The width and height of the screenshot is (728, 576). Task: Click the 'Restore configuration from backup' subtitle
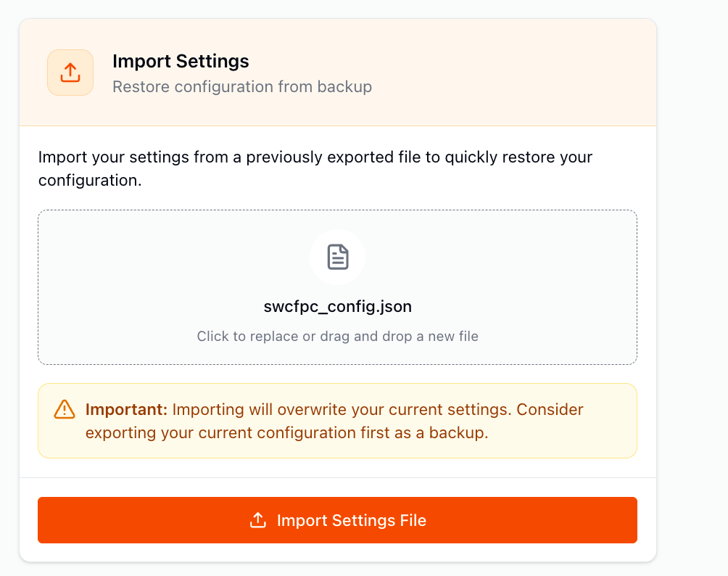242,87
